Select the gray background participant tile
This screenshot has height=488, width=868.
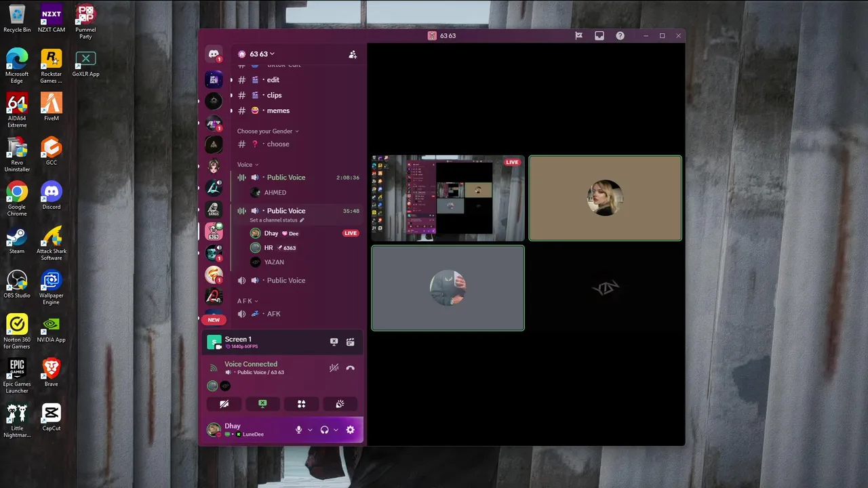[448, 288]
